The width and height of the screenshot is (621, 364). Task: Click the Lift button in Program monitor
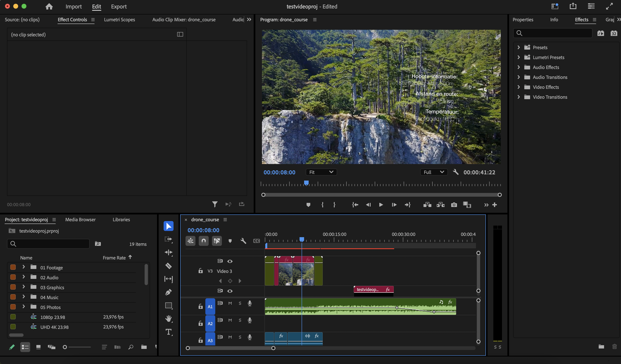(427, 205)
